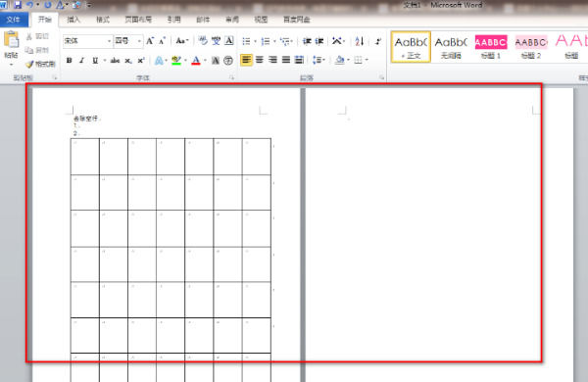Click the Sort A-Z icon

(x=360, y=41)
